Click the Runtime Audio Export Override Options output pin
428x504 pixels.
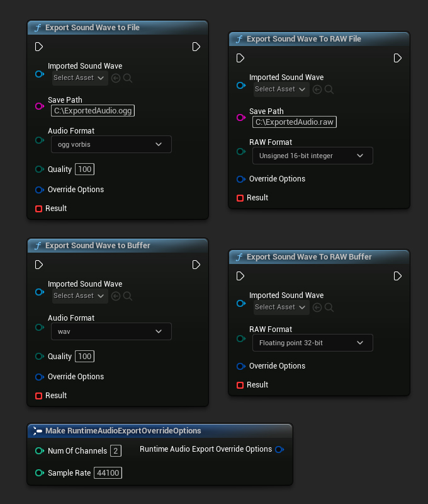[x=280, y=449]
